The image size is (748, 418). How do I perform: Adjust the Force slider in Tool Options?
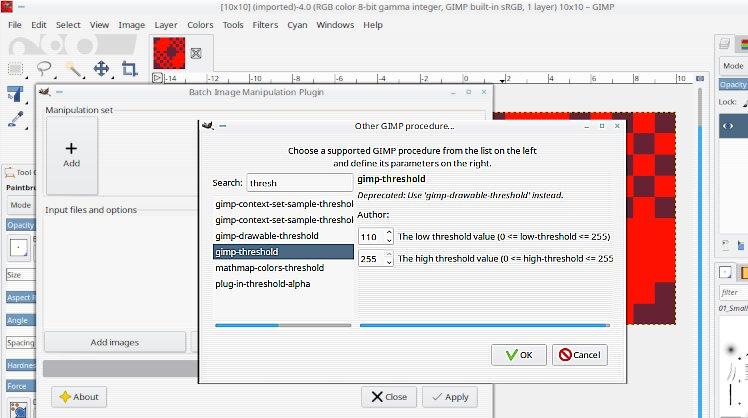pos(21,386)
